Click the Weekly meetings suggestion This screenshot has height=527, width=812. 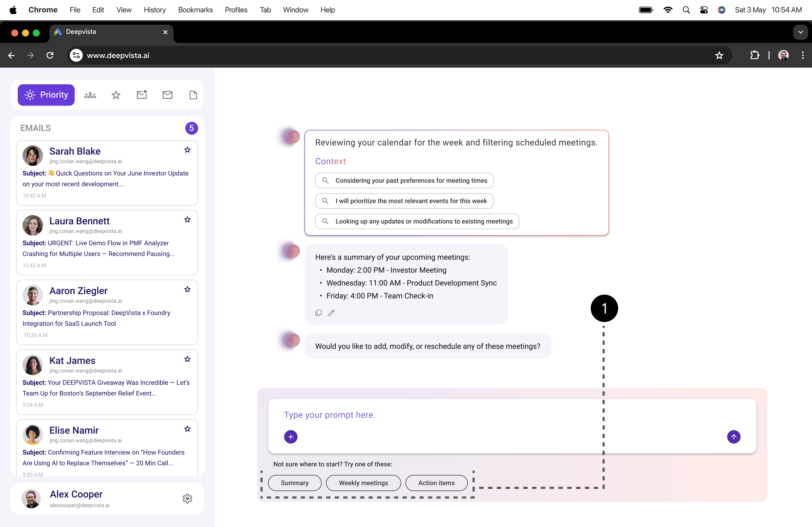click(x=363, y=483)
